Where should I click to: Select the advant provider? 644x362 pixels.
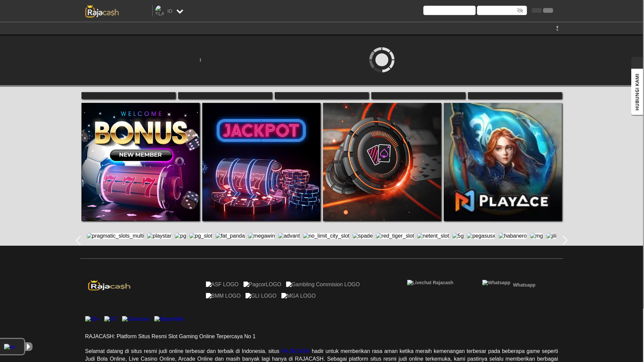289,236
